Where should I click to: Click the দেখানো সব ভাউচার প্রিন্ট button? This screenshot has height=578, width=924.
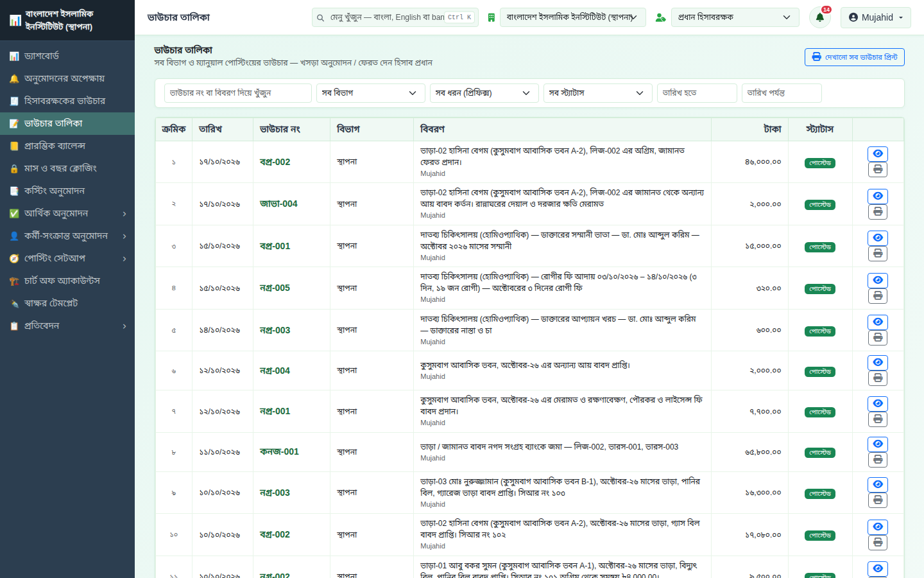855,57
